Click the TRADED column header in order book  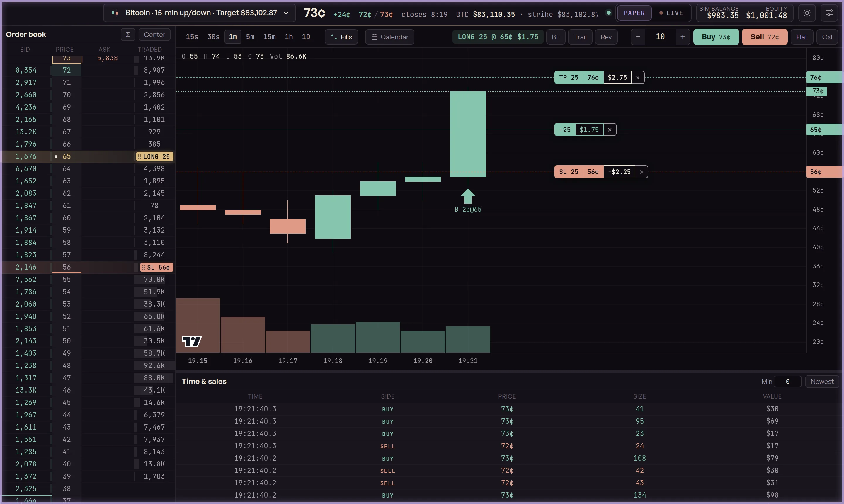tap(150, 50)
